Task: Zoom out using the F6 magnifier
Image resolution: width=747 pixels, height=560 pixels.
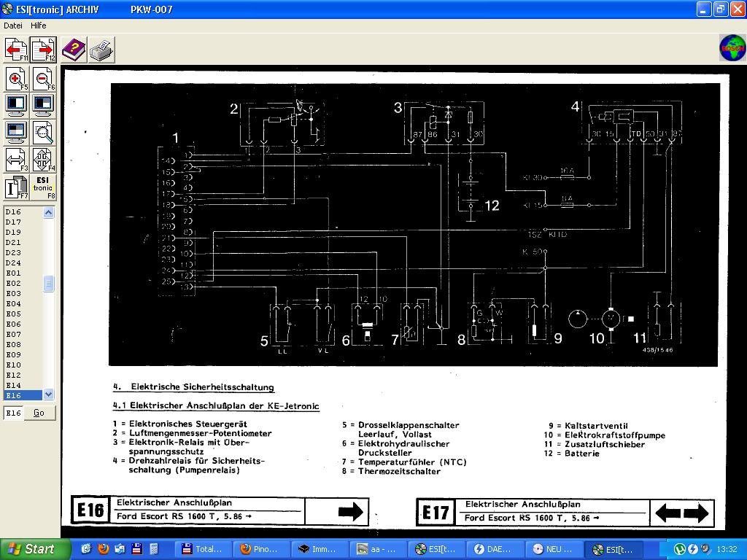Action: [x=43, y=78]
